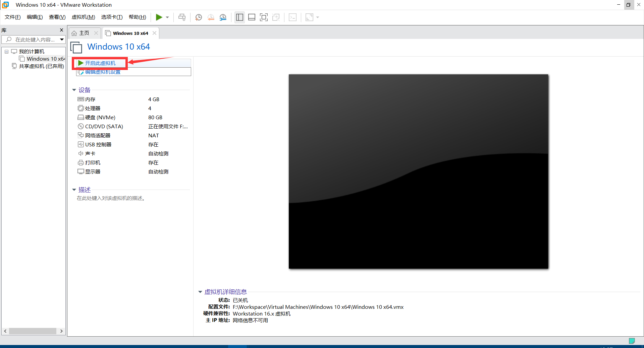The height and width of the screenshot is (348, 644).
Task: Click the black VM screen preview
Action: pyautogui.click(x=418, y=171)
